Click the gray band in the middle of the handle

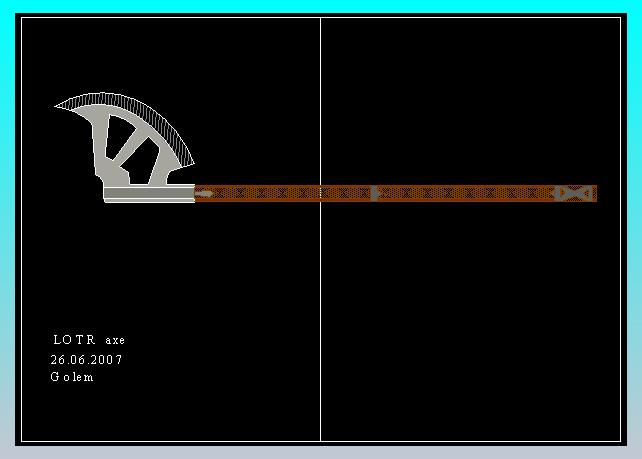pos(375,193)
